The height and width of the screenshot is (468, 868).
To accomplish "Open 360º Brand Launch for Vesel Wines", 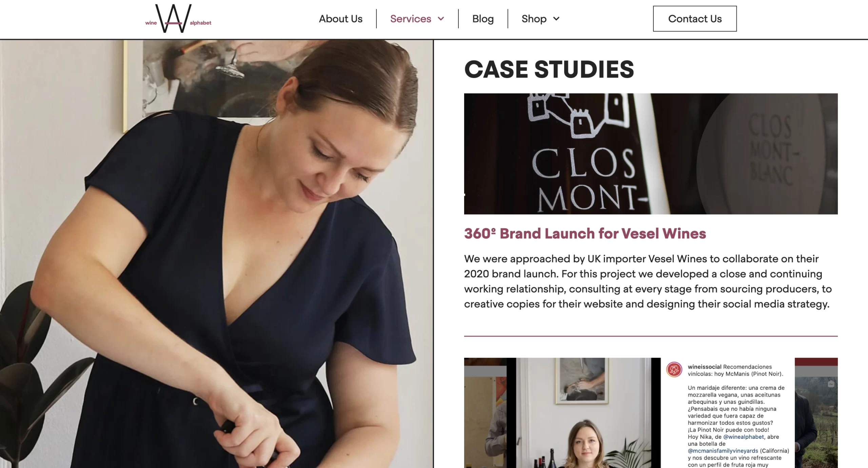I will (x=585, y=233).
